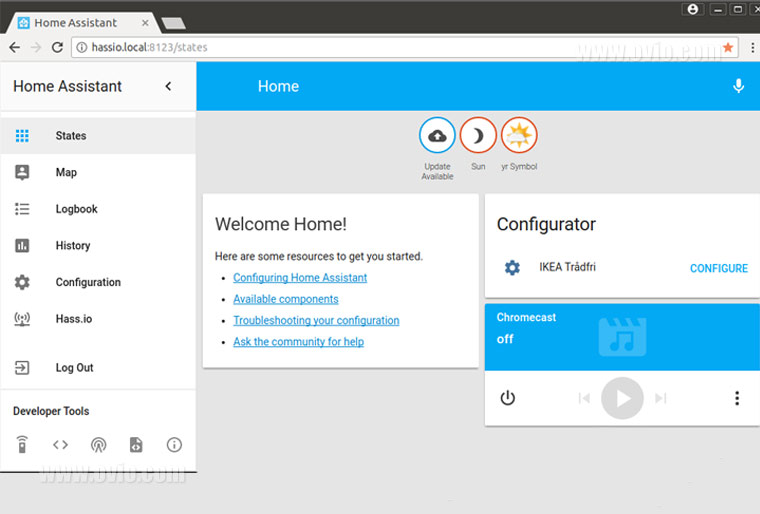Skip to next track on Chromecast
Viewport: 760px width, 514px height.
coord(661,398)
